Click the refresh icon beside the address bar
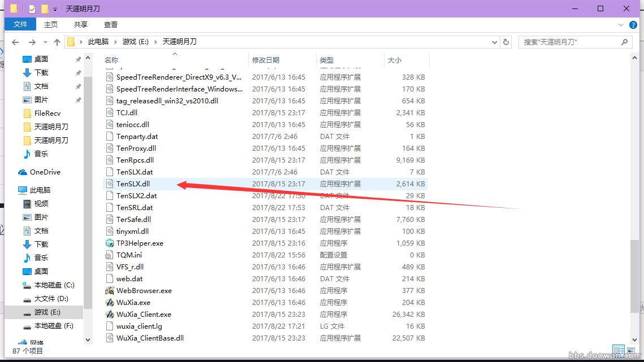Viewport: 644px width, 362px height. pyautogui.click(x=505, y=41)
